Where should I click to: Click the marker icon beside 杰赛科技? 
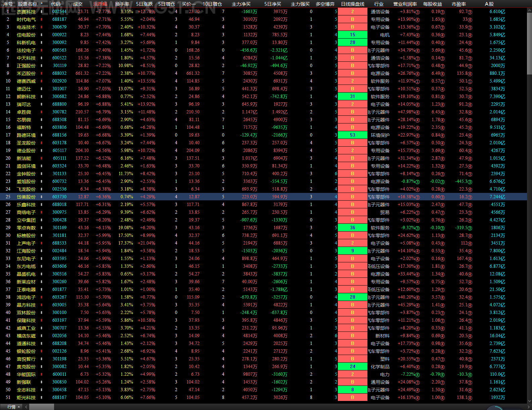coord(42,12)
